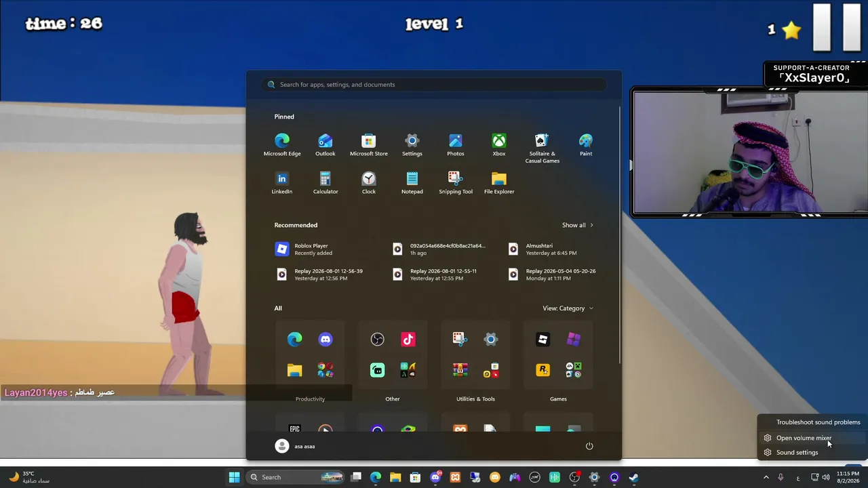Open the Games category label
This screenshot has width=868, height=488.
558,399
